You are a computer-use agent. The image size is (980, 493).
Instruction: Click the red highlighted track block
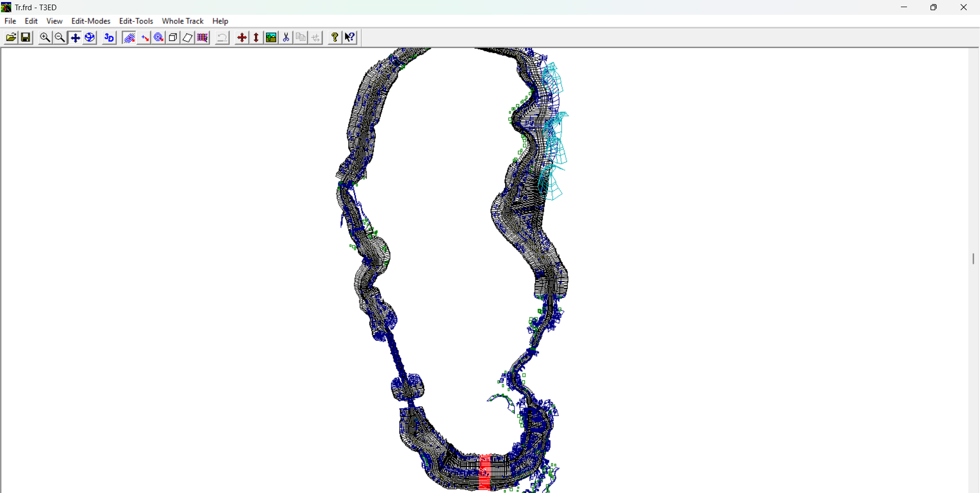point(485,472)
